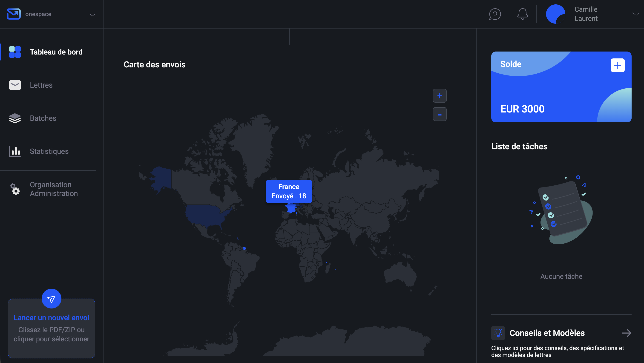Expand the onespace workspace dropdown chevron
The width and height of the screenshot is (644, 363).
click(92, 15)
